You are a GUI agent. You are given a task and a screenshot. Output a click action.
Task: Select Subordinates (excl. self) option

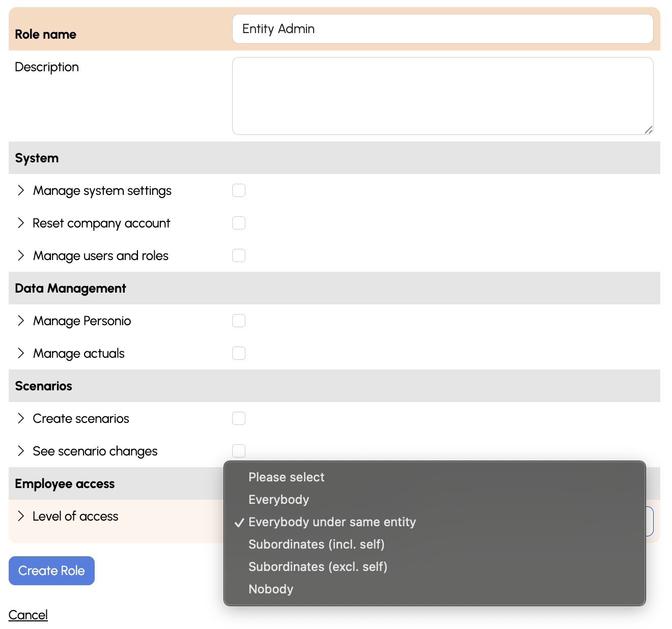point(435,567)
